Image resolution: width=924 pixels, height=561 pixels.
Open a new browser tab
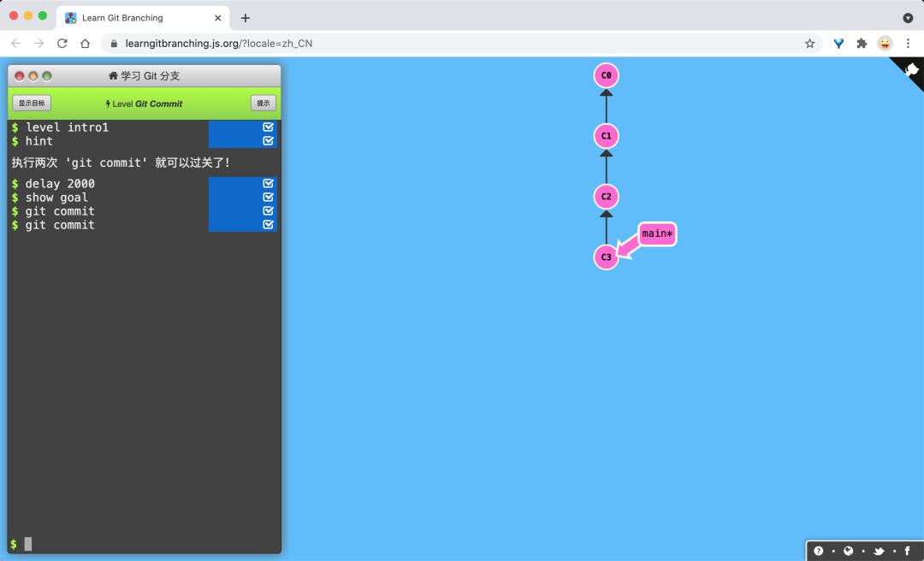pyautogui.click(x=246, y=18)
